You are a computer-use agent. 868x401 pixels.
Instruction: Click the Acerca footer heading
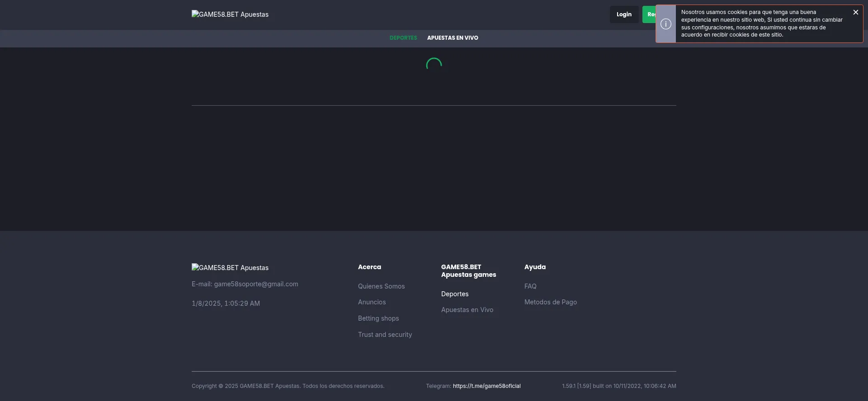click(369, 267)
